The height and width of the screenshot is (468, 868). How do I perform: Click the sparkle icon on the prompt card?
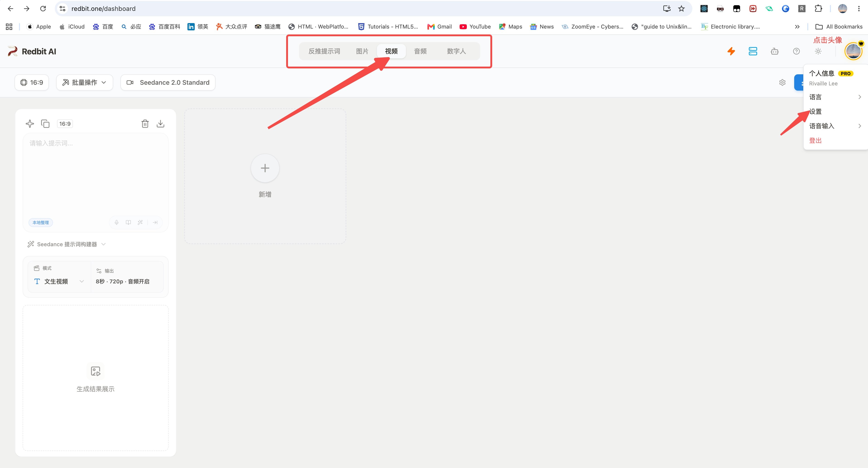pyautogui.click(x=30, y=124)
